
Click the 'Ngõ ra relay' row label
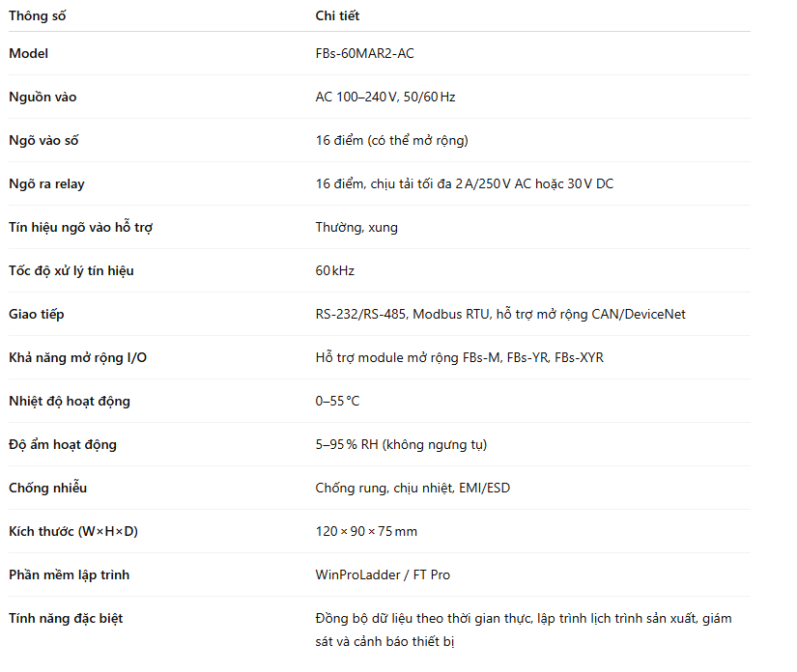46,183
